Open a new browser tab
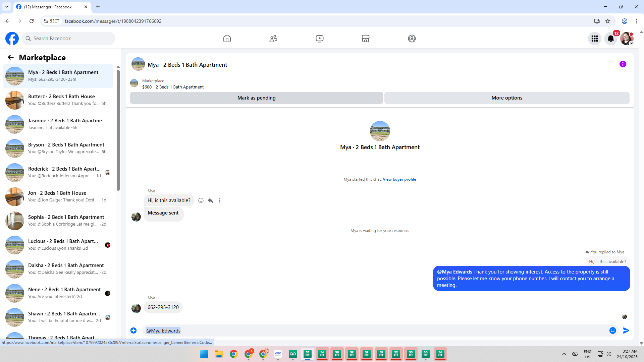 [98, 7]
